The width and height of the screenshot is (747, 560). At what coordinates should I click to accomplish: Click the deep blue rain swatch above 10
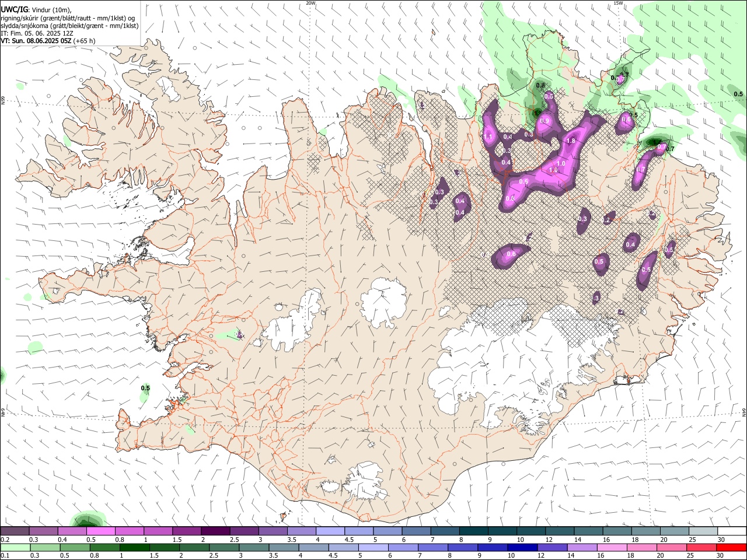click(x=522, y=548)
